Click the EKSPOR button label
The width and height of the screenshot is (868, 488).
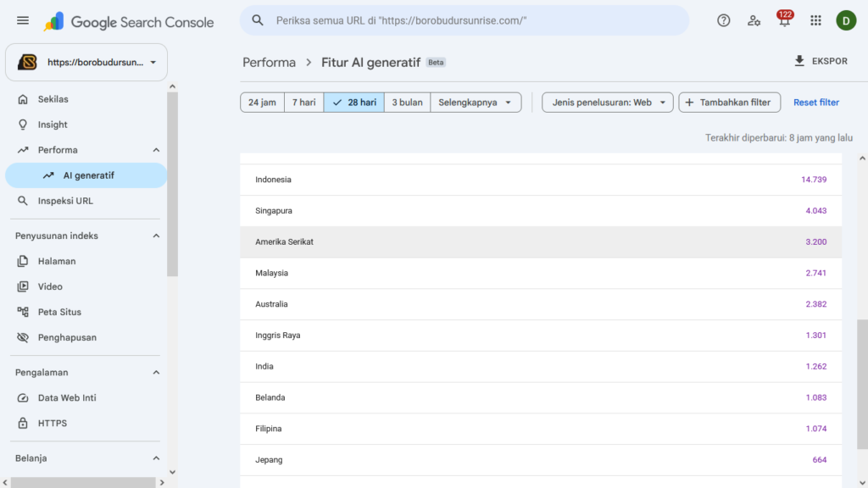[829, 61]
